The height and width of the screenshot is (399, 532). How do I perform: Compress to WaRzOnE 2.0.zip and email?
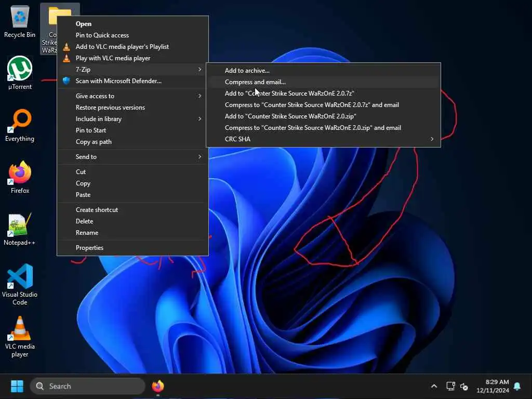(x=323, y=128)
